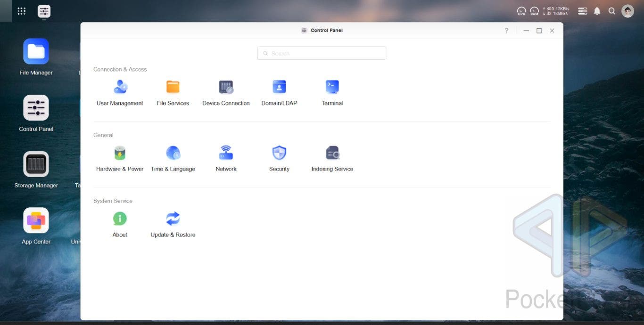Open Indexing Service settings
644x325 pixels.
[x=332, y=159]
